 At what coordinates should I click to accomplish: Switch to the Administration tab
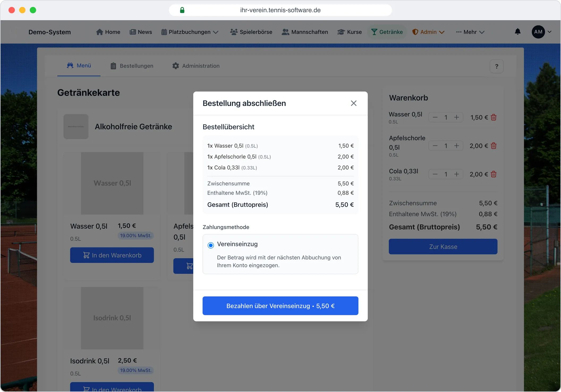(x=196, y=66)
